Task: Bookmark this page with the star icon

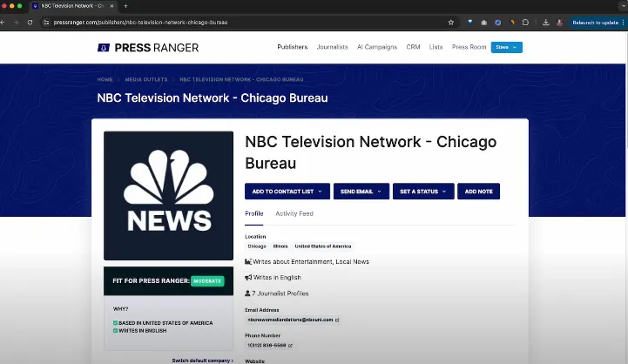Action: (450, 22)
